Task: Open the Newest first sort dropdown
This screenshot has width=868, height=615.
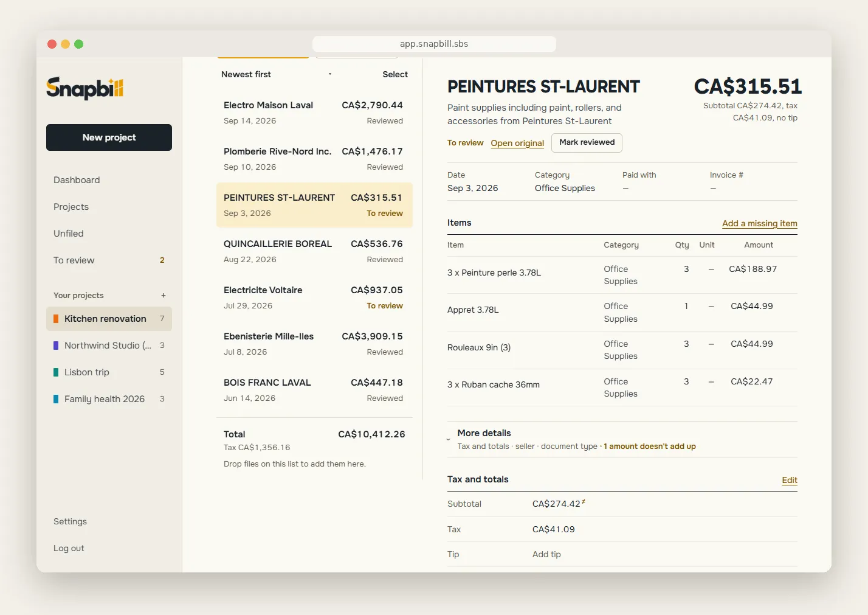Action: [277, 74]
